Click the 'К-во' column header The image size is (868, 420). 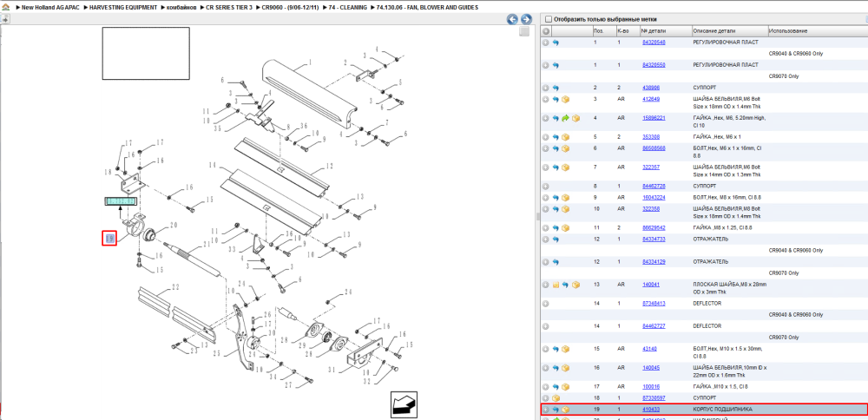(628, 31)
